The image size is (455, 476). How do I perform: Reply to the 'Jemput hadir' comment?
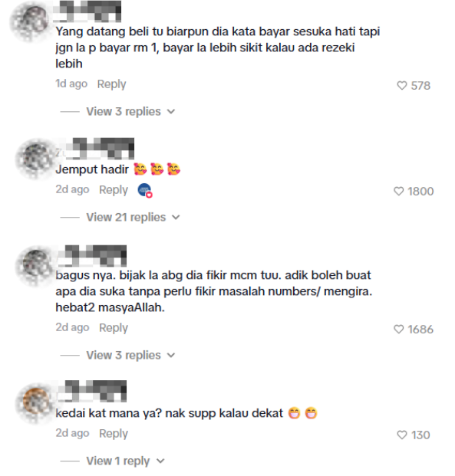(x=114, y=190)
